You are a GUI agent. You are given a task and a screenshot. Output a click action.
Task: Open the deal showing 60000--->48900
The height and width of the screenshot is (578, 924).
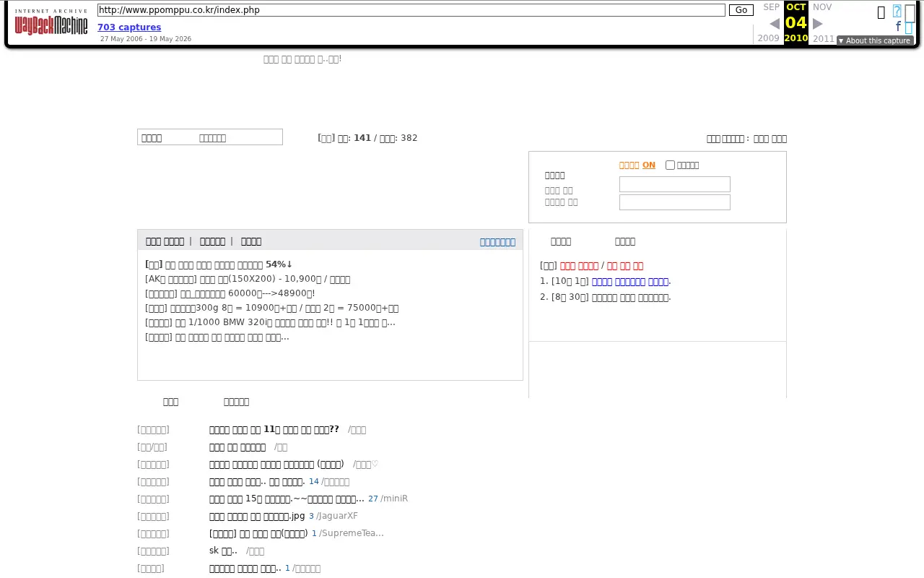(230, 293)
